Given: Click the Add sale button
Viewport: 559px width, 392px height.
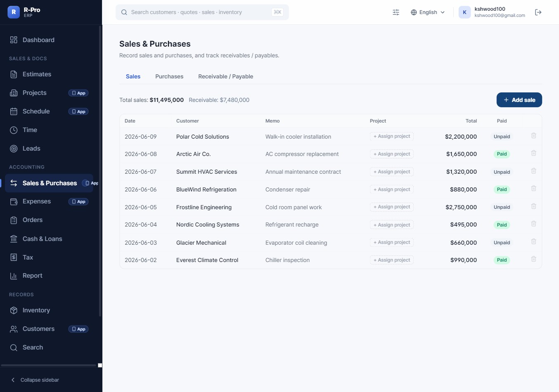Looking at the screenshot, I should (x=519, y=100).
